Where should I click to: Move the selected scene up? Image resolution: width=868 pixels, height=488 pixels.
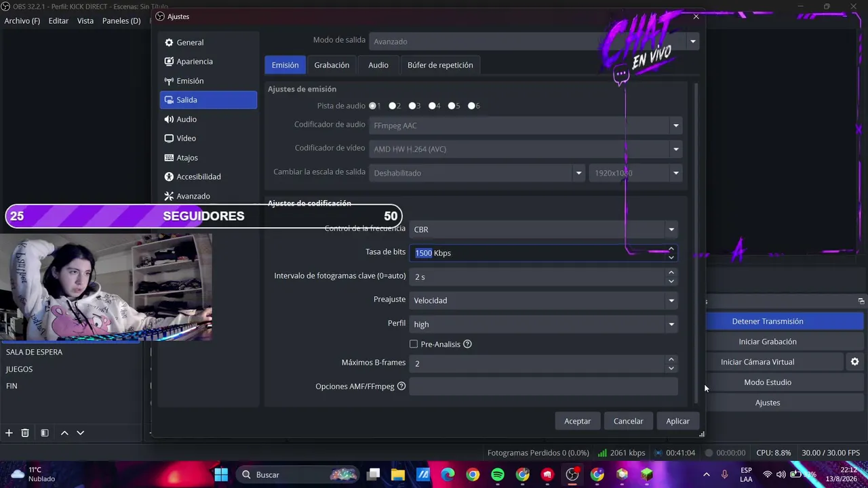pyautogui.click(x=64, y=433)
